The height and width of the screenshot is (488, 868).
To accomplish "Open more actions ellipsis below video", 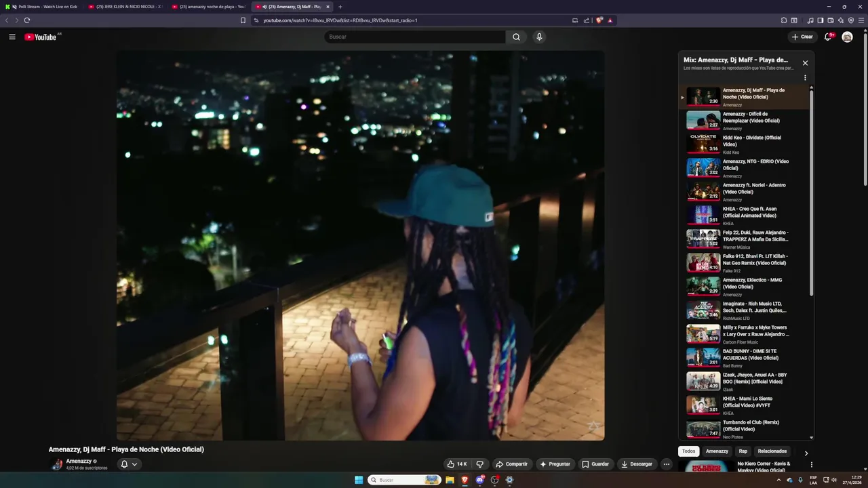I will tap(667, 464).
